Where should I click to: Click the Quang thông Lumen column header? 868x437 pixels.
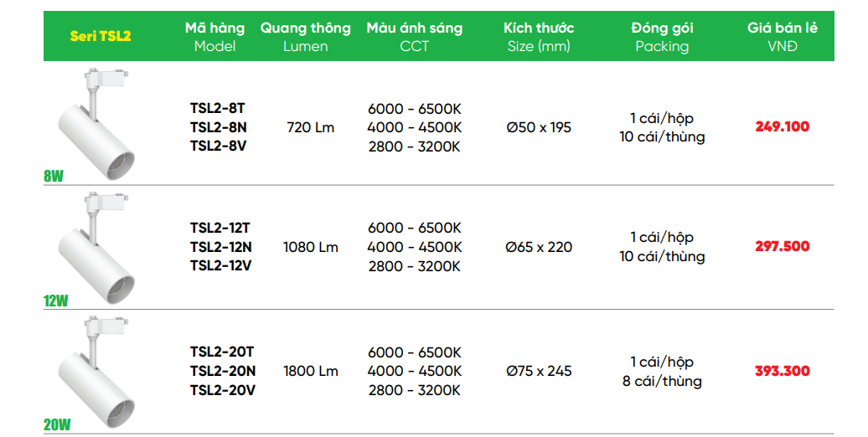(x=306, y=37)
